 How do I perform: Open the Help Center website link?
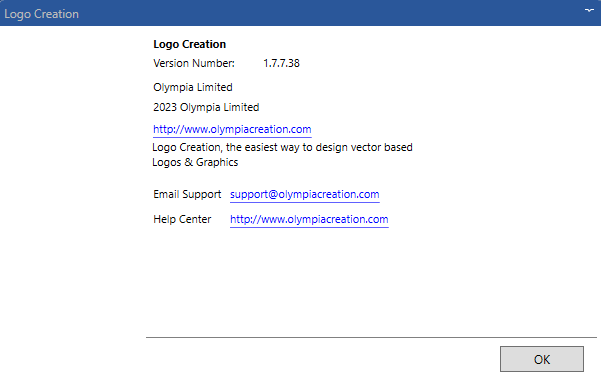309,219
